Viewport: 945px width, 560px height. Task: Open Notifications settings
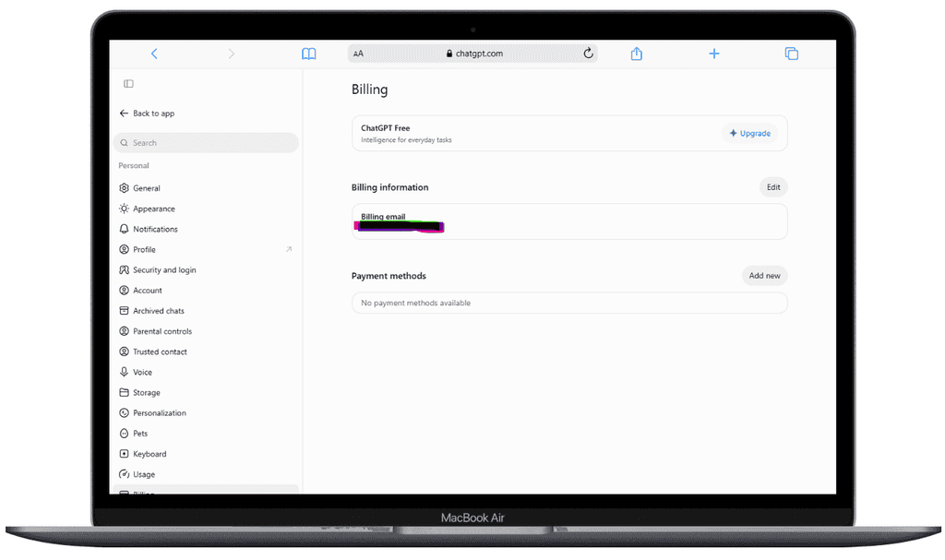(x=206, y=229)
